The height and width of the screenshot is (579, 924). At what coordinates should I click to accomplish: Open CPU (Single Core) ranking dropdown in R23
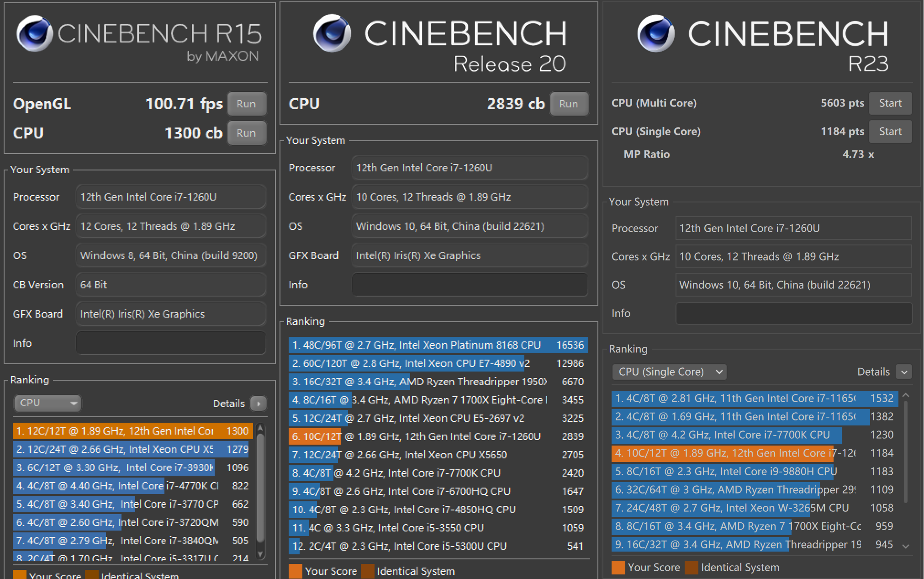pos(669,372)
